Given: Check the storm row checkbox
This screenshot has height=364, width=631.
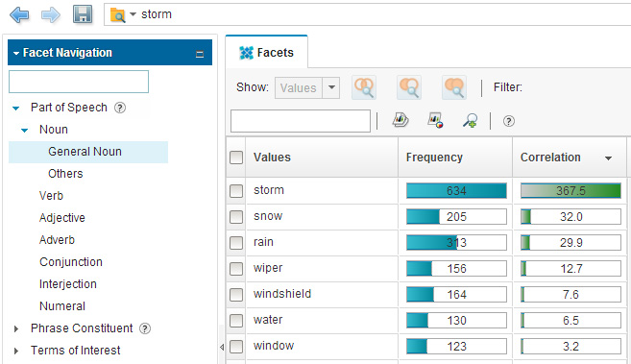Looking at the screenshot, I should [236, 191].
